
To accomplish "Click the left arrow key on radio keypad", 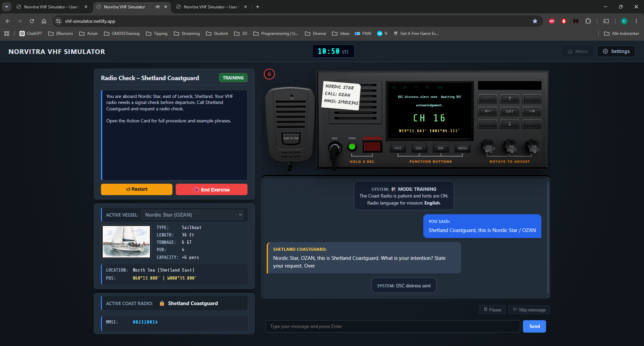I will pos(488,111).
